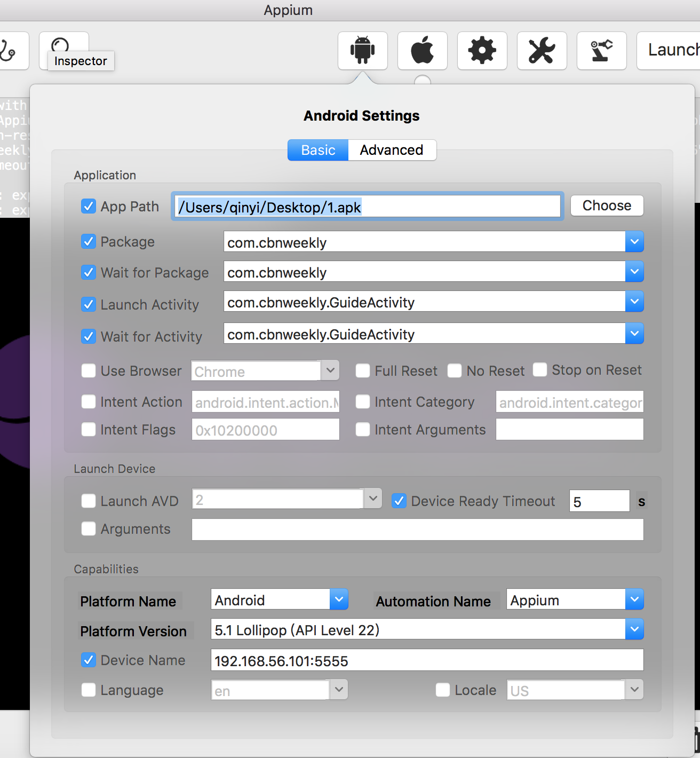Image resolution: width=700 pixels, height=758 pixels.
Task: Toggle the Wait for Activity checkbox
Action: pos(89,336)
